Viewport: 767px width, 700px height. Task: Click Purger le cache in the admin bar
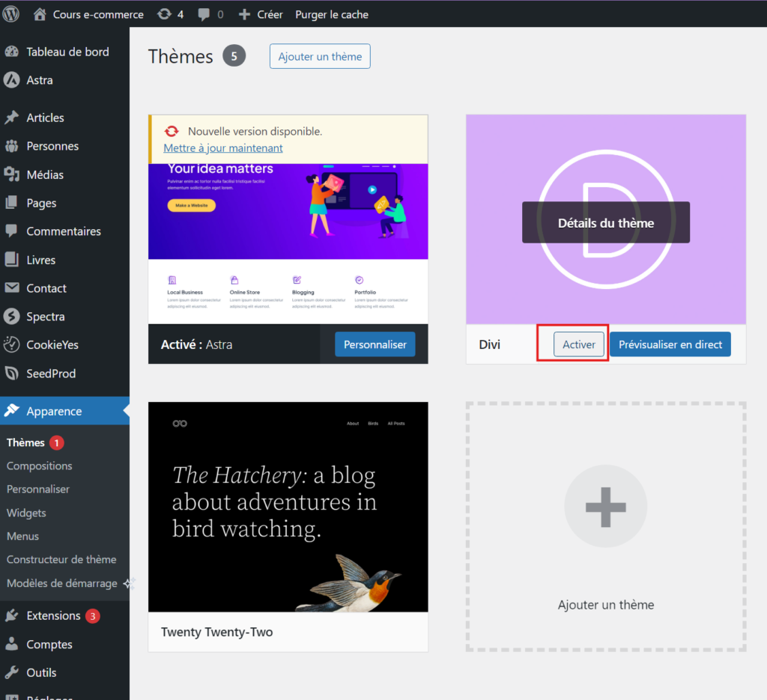(332, 15)
